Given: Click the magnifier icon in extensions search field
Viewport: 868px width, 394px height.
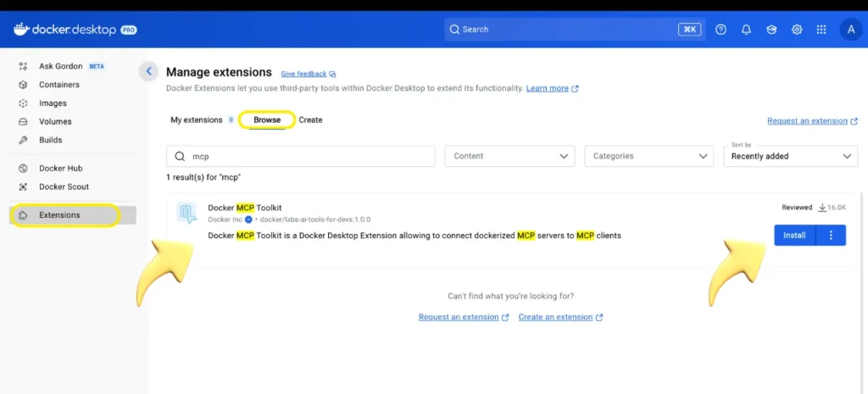Looking at the screenshot, I should coord(180,157).
